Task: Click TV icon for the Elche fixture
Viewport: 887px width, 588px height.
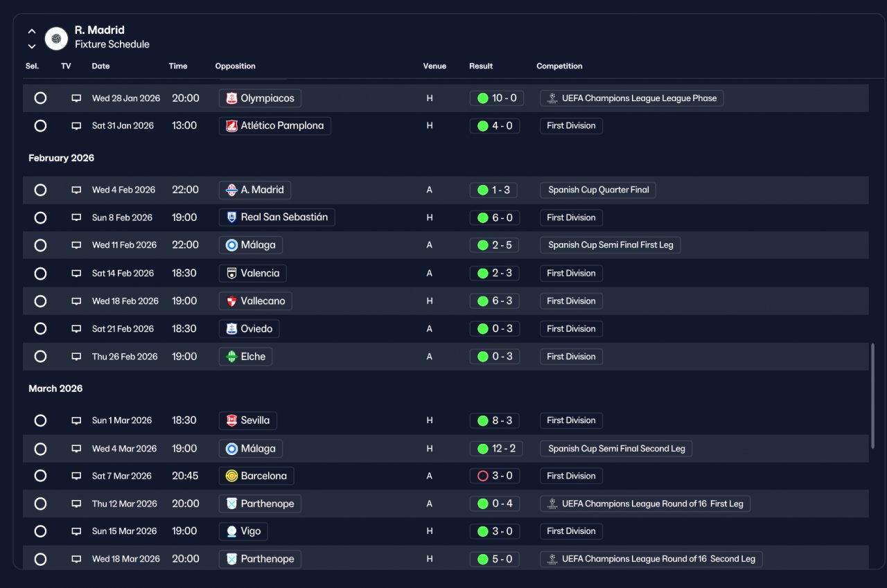Action: (x=76, y=357)
